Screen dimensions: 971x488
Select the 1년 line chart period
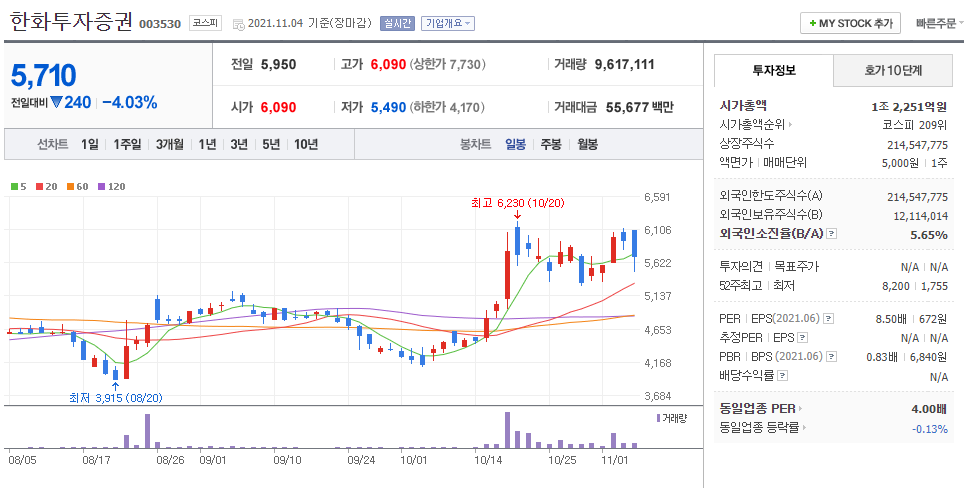(207, 144)
